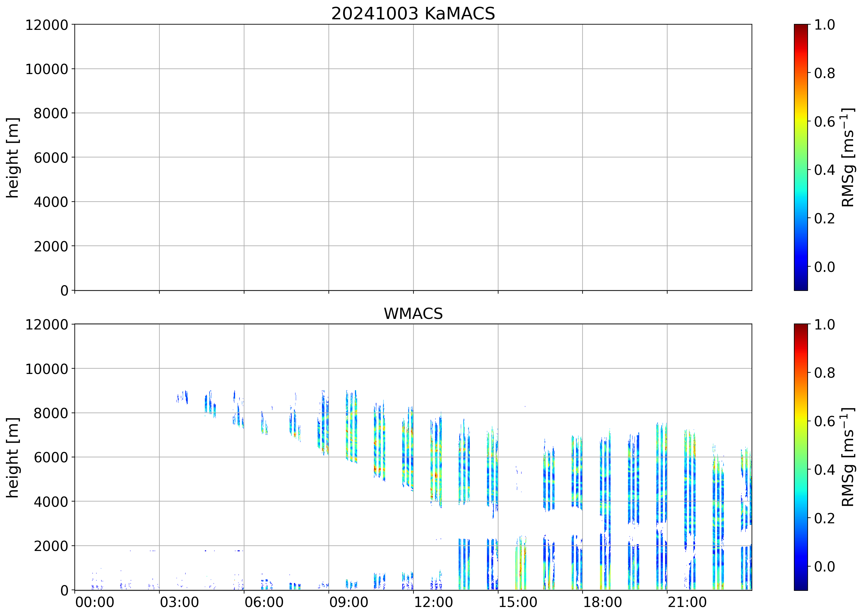Click the empty KaMACS plot area center

tap(413, 157)
